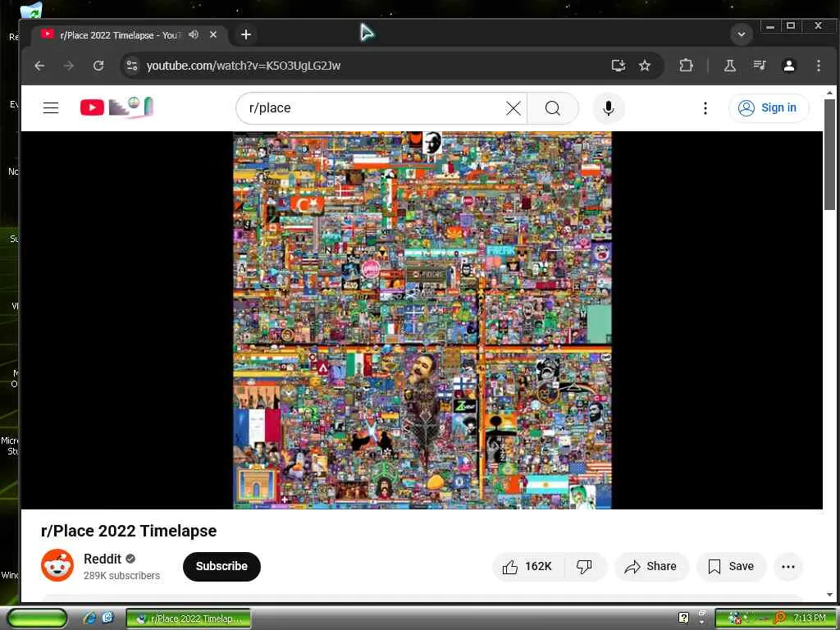Like the video with 162K likes

coord(527,566)
